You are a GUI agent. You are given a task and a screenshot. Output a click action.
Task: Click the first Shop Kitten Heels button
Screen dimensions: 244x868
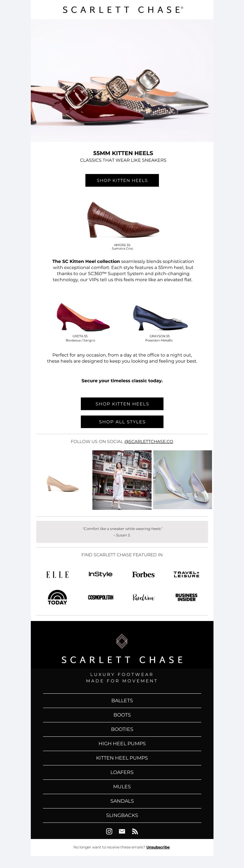[122, 180]
